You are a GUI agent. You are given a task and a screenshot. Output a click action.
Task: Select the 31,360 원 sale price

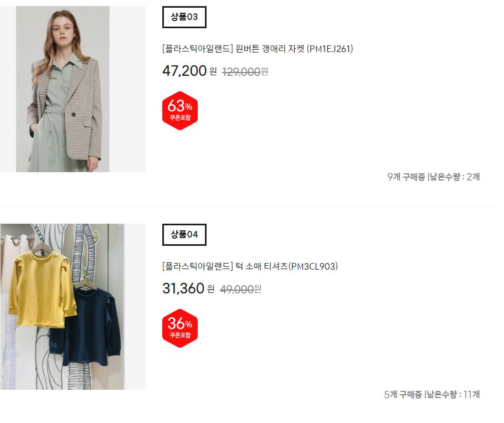(188, 288)
